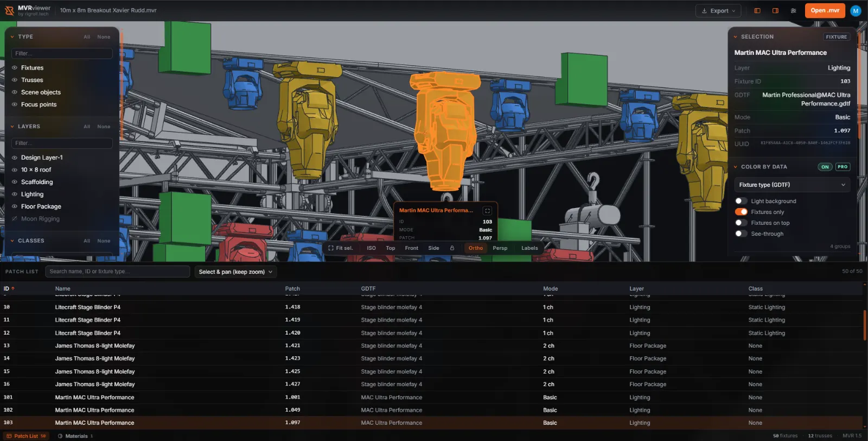
Task: Enable the Fixtures on top switch
Action: (741, 223)
